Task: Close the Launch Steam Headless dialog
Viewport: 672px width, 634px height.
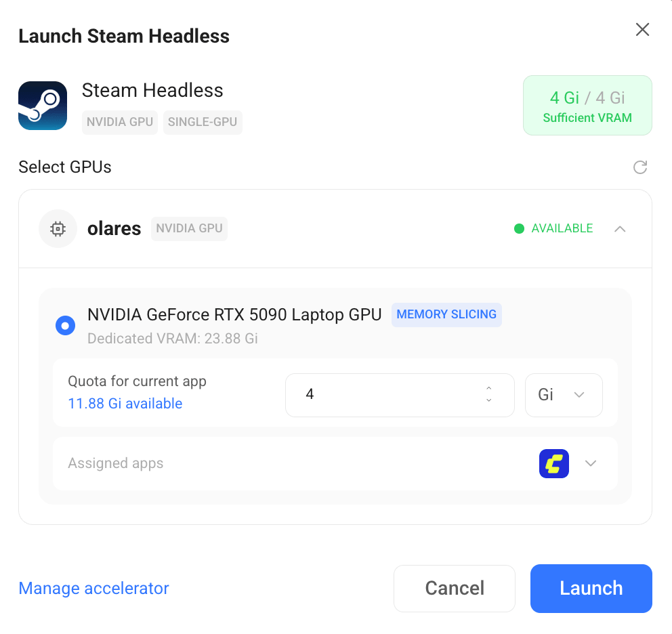Action: coord(642,30)
